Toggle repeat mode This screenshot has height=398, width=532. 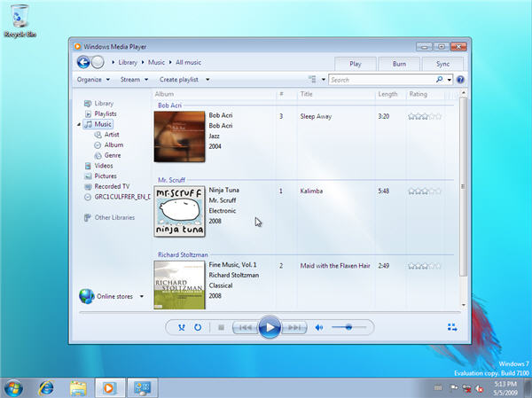click(198, 327)
